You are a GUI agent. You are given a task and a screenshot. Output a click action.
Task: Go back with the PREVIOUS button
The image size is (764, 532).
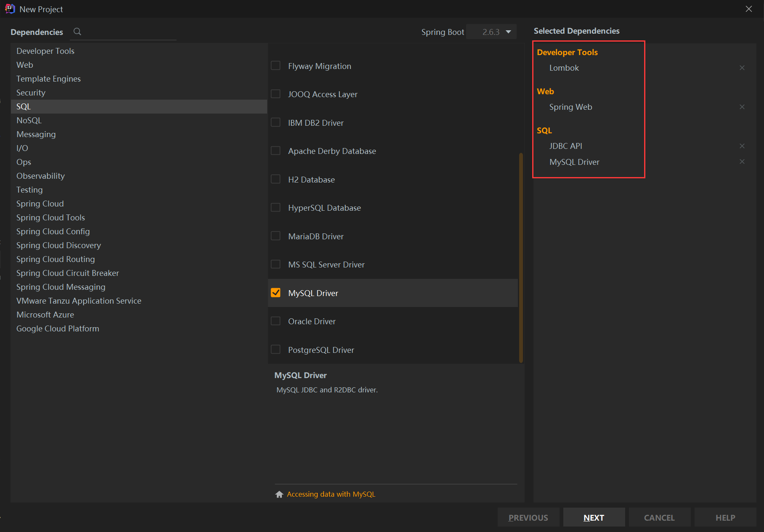528,517
